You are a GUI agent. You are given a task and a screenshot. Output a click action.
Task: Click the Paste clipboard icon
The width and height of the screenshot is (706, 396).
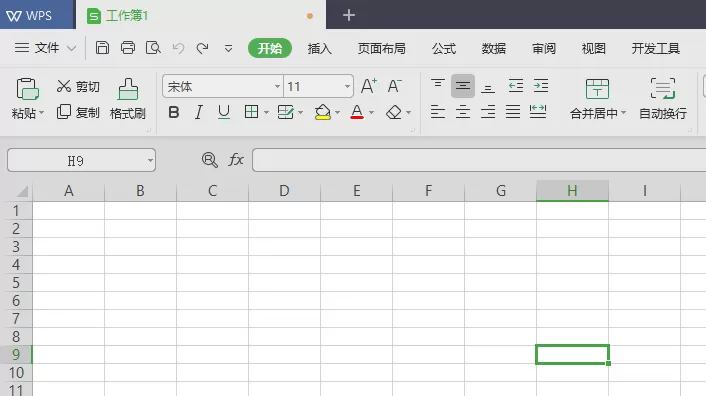[27, 89]
